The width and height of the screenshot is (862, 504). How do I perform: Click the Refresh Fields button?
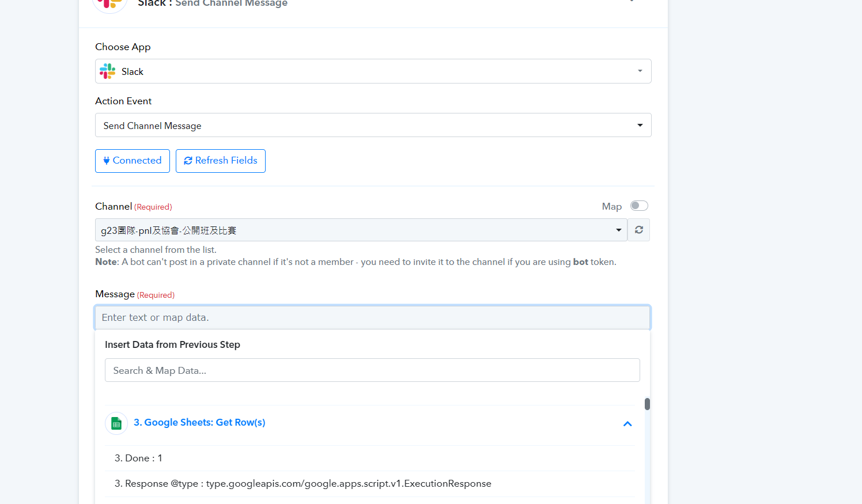(221, 161)
